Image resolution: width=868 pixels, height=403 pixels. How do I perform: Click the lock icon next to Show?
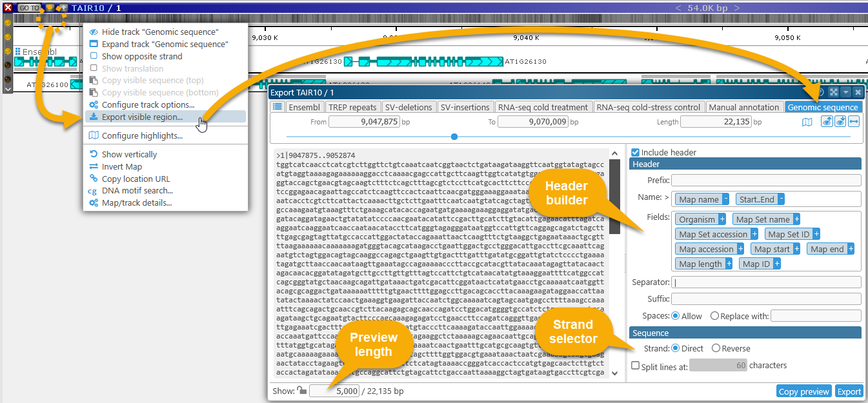(301, 391)
